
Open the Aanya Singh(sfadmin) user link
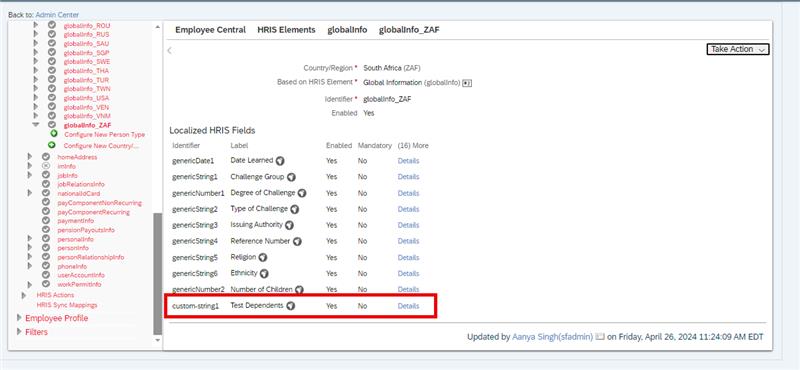(x=553, y=337)
